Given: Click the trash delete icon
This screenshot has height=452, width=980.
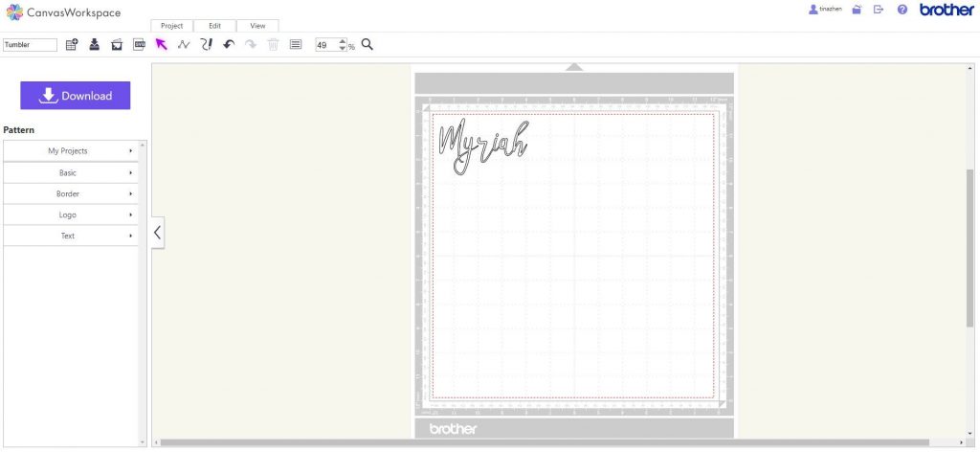Looking at the screenshot, I should pyautogui.click(x=273, y=45).
